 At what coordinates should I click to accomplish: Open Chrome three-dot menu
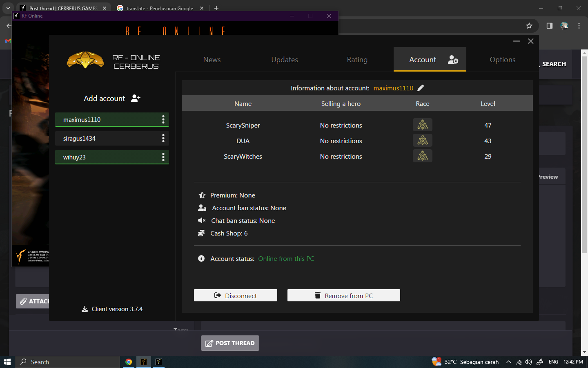point(579,26)
